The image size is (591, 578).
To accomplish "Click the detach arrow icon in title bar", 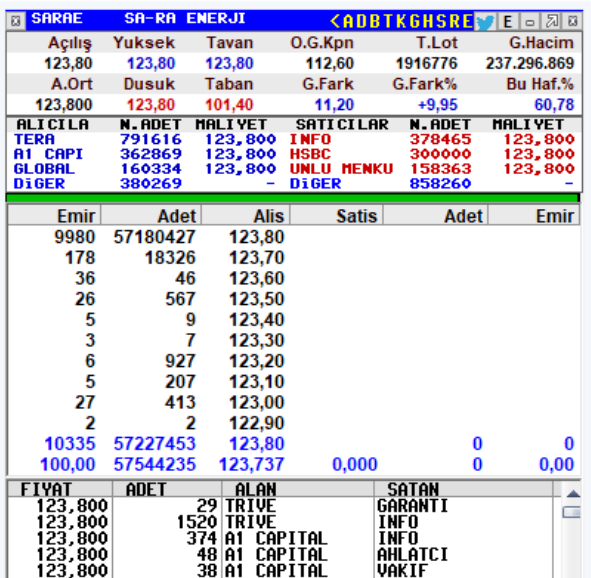I will (x=551, y=21).
